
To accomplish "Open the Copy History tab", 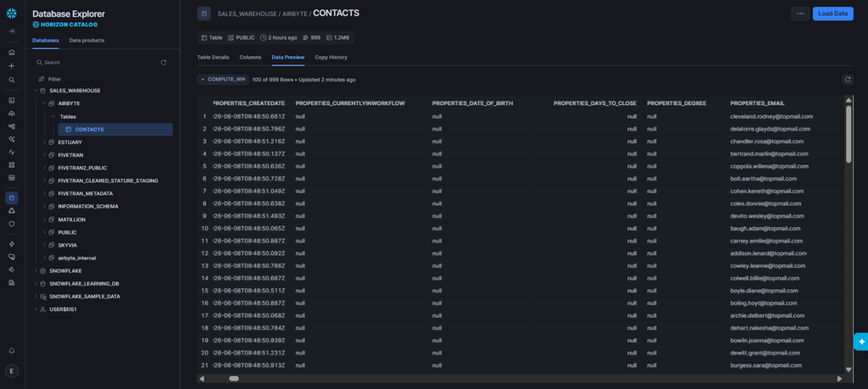I will tap(331, 57).
